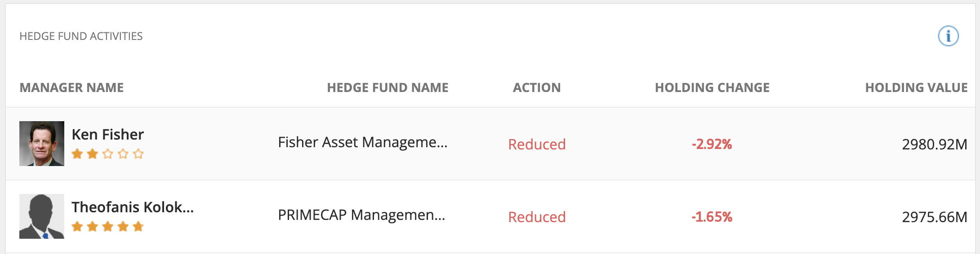980x254 pixels.
Task: Click the 2980.92M holding value
Action: coord(935,145)
